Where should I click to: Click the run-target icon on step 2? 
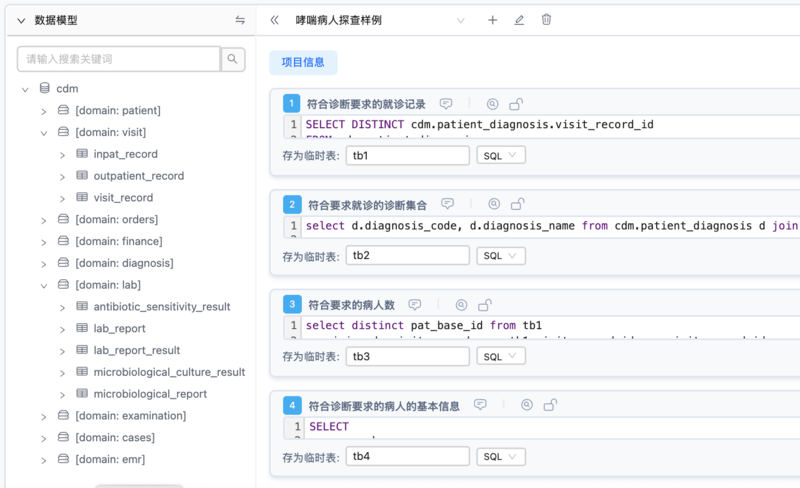point(494,204)
